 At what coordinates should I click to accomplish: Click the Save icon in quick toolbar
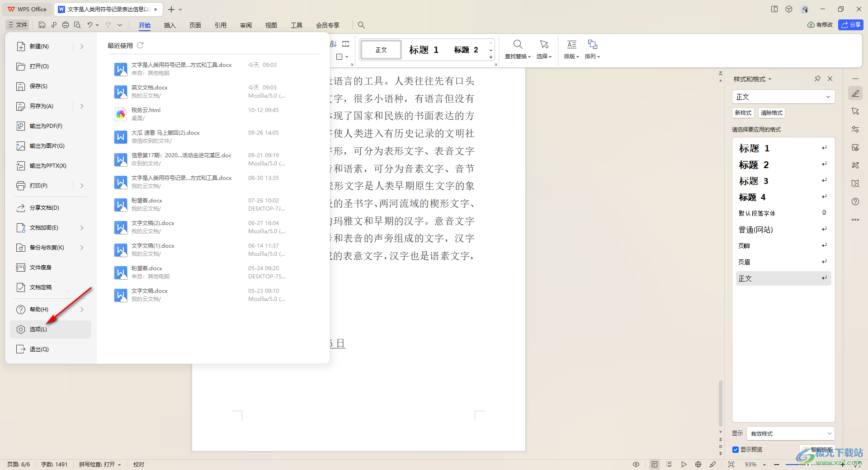click(x=42, y=25)
